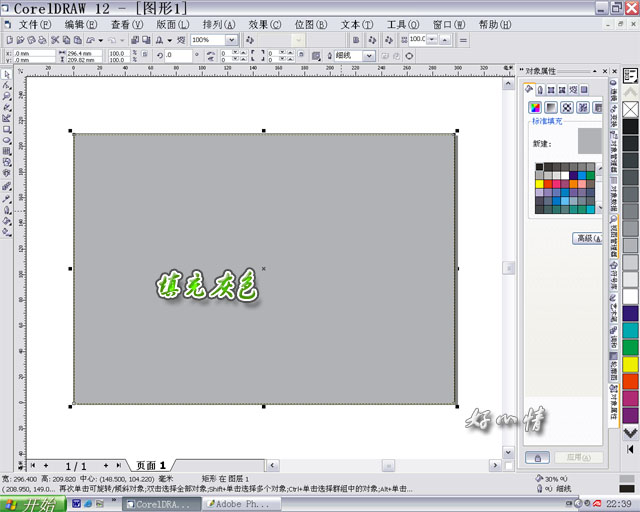
Task: Select the Freehand tool in toolbox
Action: (7, 107)
